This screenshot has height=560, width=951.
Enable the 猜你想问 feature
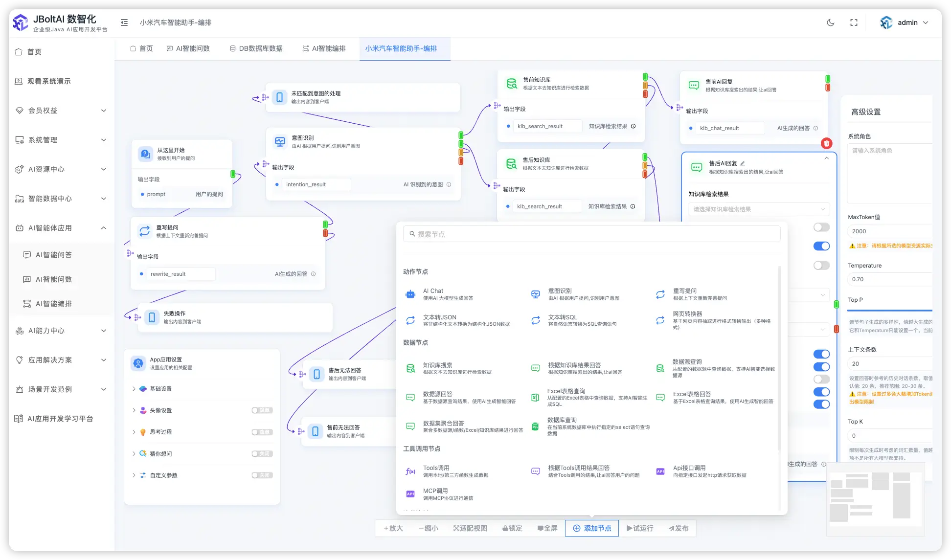[x=262, y=453]
